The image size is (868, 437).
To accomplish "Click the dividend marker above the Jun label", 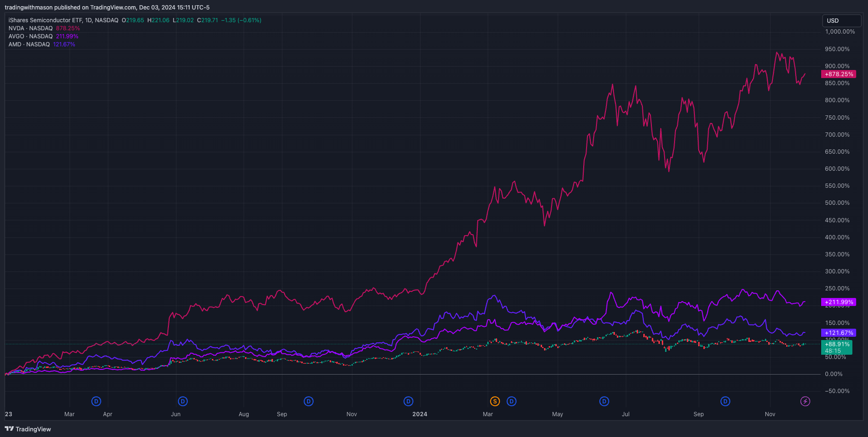I will (x=183, y=402).
